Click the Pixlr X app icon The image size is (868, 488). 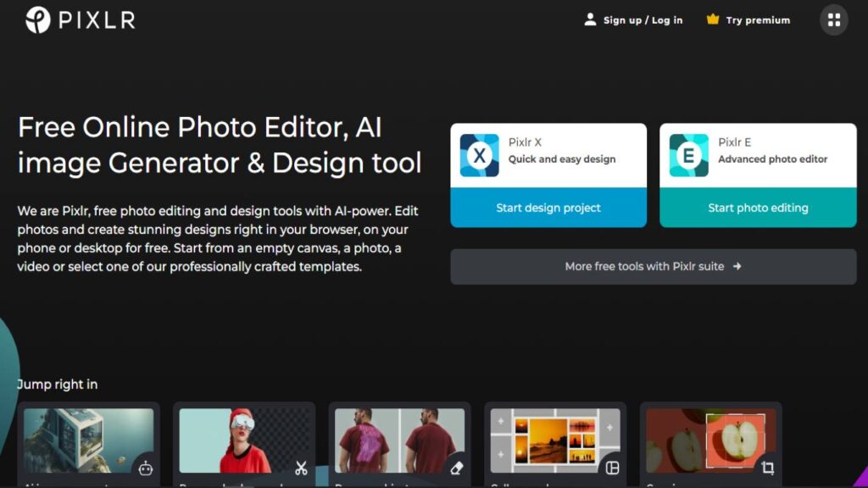[480, 156]
